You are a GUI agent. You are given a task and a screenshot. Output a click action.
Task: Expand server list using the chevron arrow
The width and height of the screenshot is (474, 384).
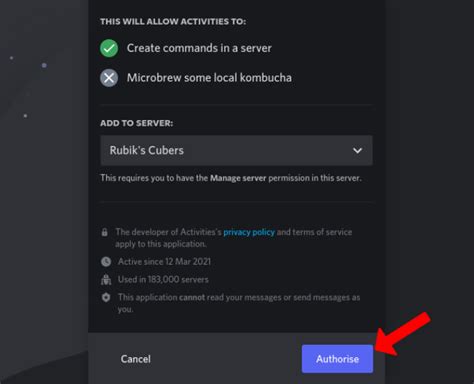pos(357,151)
